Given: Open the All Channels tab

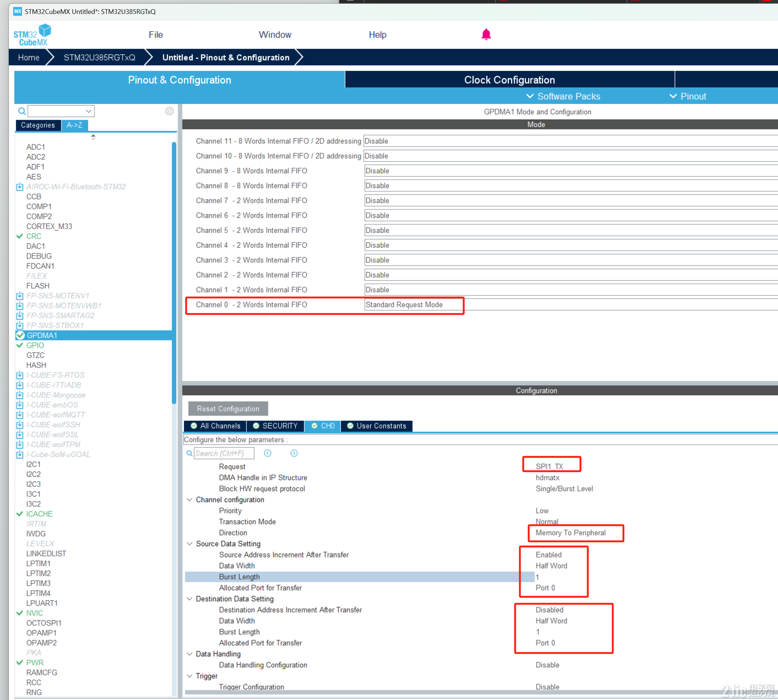Looking at the screenshot, I should tap(216, 426).
